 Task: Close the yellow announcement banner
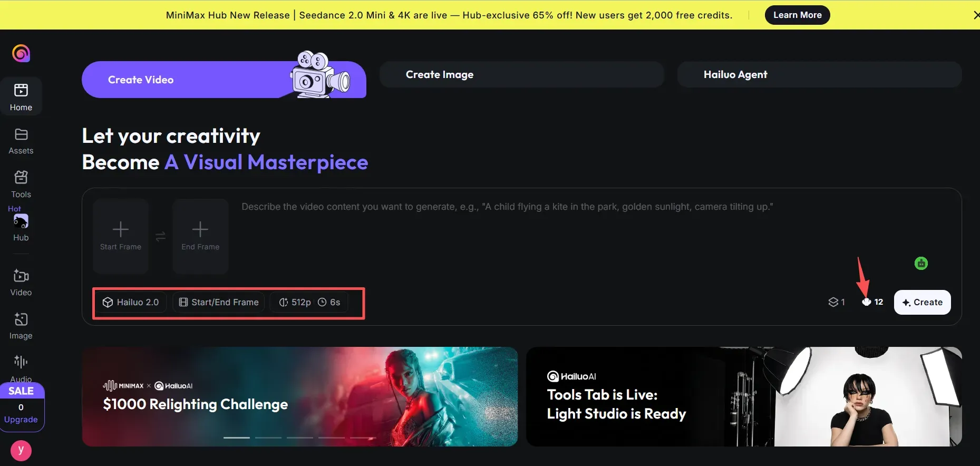[976, 15]
